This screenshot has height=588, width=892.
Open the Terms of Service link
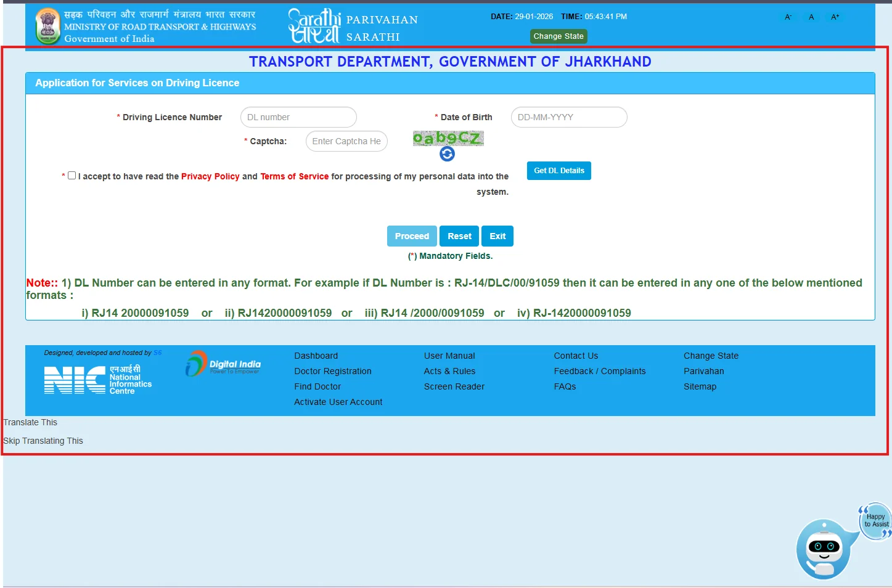[x=294, y=176]
